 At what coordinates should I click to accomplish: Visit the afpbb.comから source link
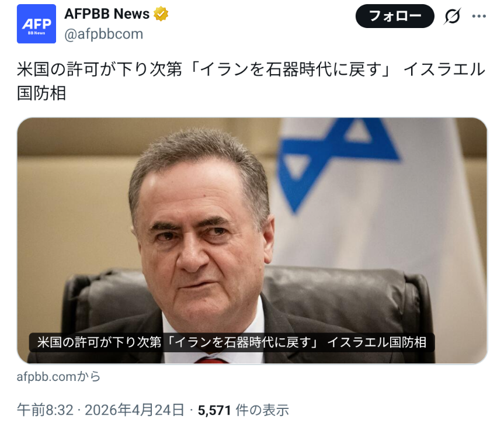58,376
